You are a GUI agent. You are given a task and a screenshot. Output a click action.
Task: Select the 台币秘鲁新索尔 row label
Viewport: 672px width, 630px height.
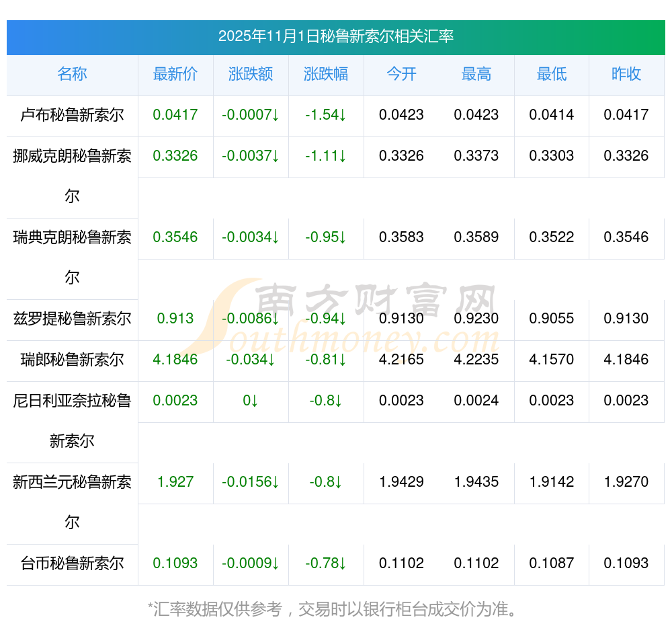point(72,563)
